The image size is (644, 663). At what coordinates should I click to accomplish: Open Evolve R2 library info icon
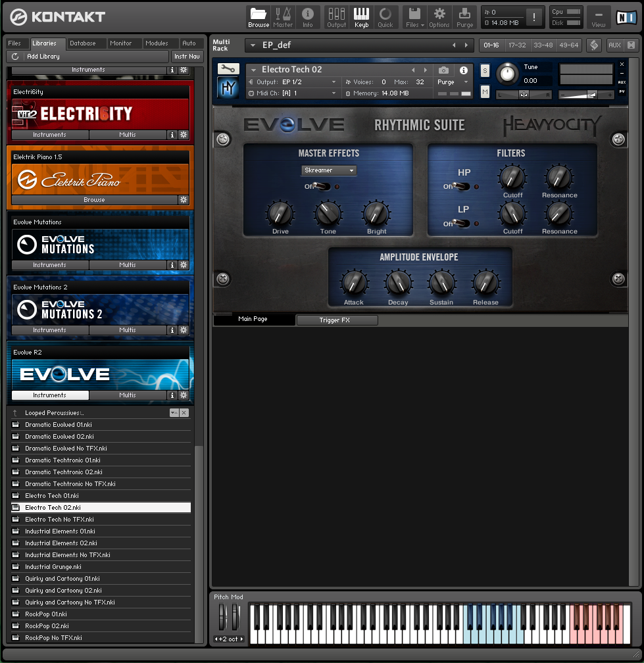(172, 395)
